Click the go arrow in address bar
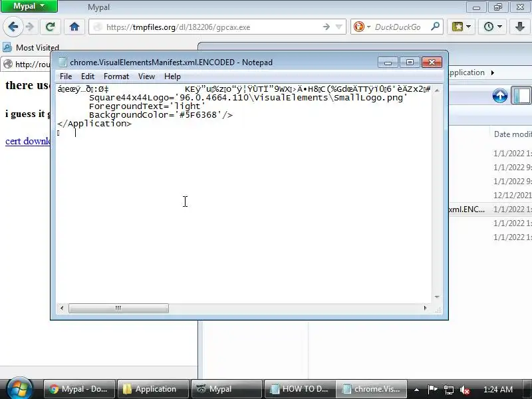 pos(326,27)
